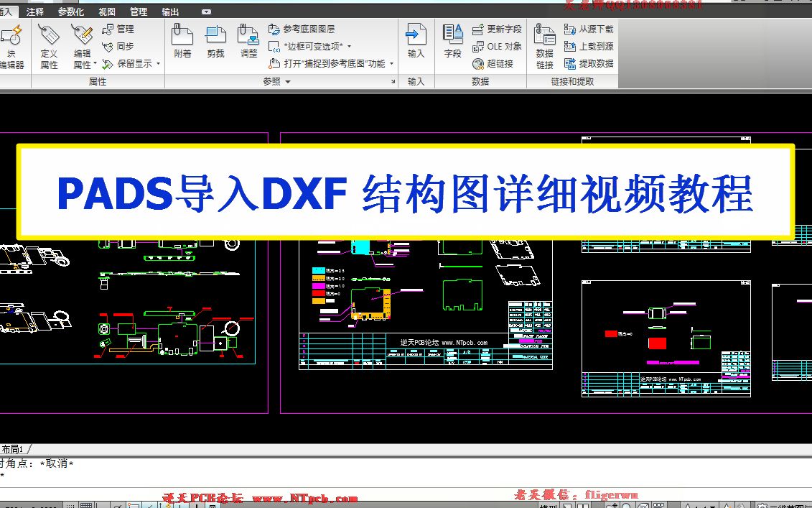The width and height of the screenshot is (812, 508).
Task: Click the 附着 attach reference button
Action: click(182, 41)
